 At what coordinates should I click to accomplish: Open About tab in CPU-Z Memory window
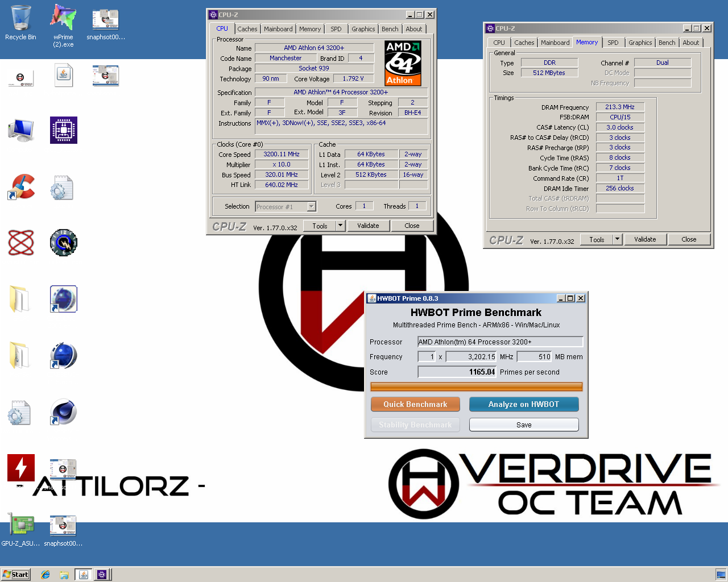click(691, 43)
